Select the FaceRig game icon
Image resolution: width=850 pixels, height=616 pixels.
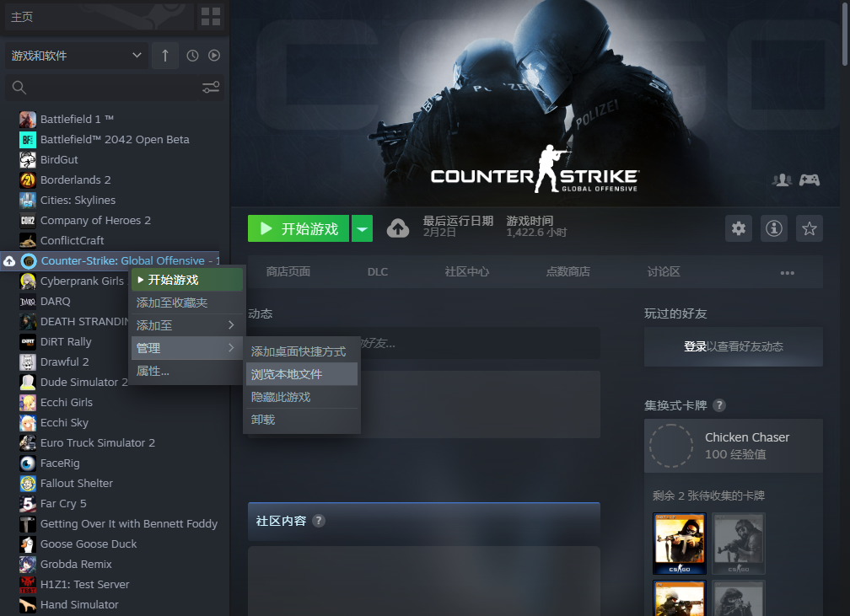(x=28, y=463)
